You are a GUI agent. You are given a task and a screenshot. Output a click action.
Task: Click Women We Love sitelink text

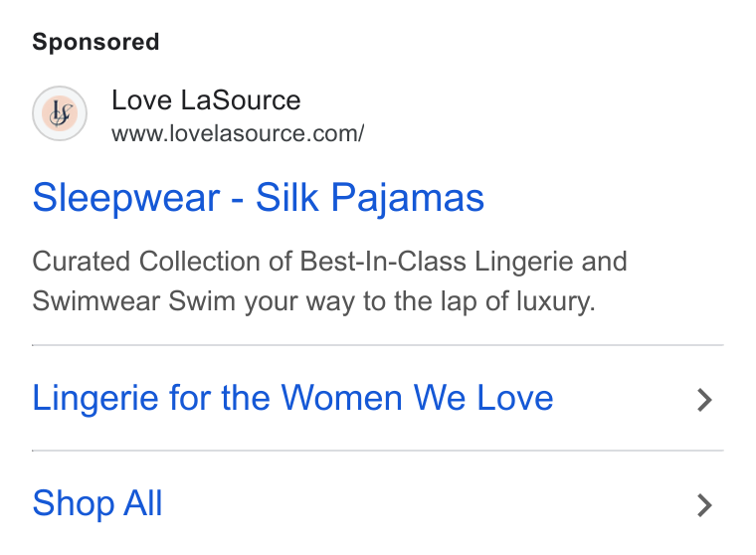coord(417,398)
